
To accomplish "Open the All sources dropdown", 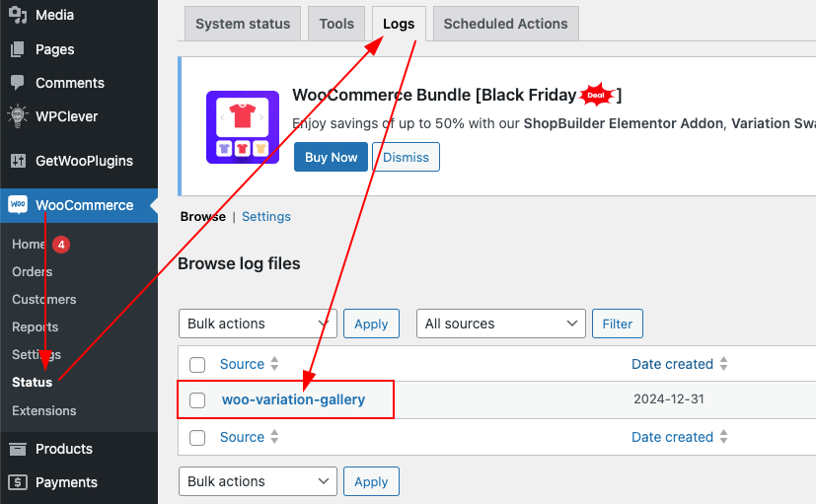I will coord(501,324).
